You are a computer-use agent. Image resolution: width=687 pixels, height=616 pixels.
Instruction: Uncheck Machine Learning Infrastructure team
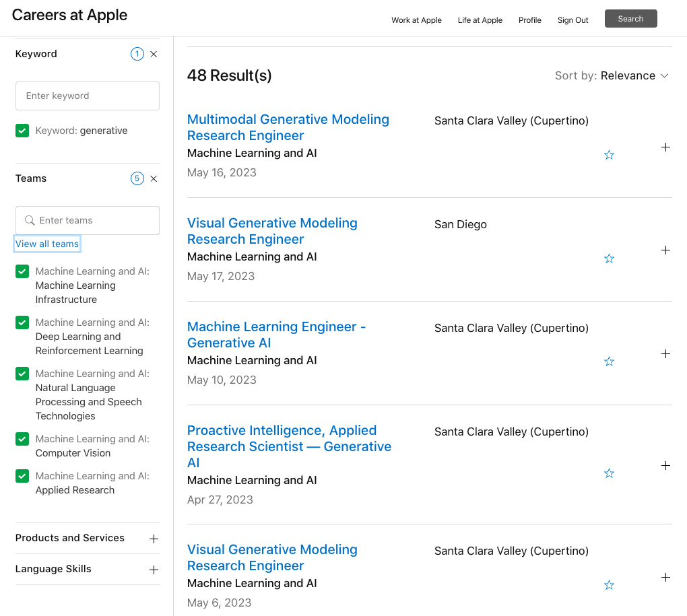point(22,271)
